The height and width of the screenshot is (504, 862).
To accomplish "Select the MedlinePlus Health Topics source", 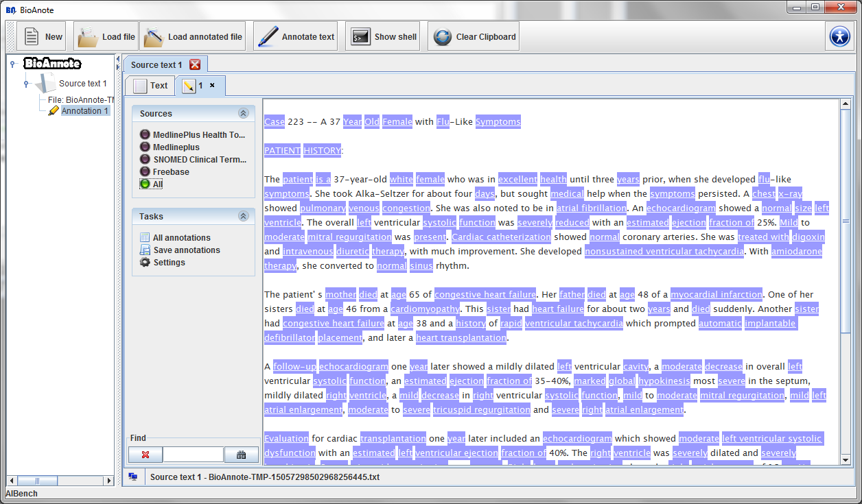I will click(x=198, y=135).
